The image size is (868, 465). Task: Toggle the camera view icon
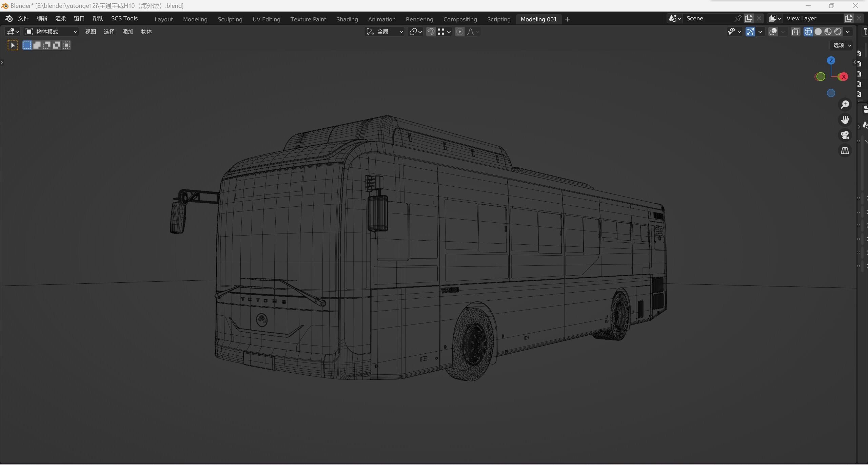point(845,135)
